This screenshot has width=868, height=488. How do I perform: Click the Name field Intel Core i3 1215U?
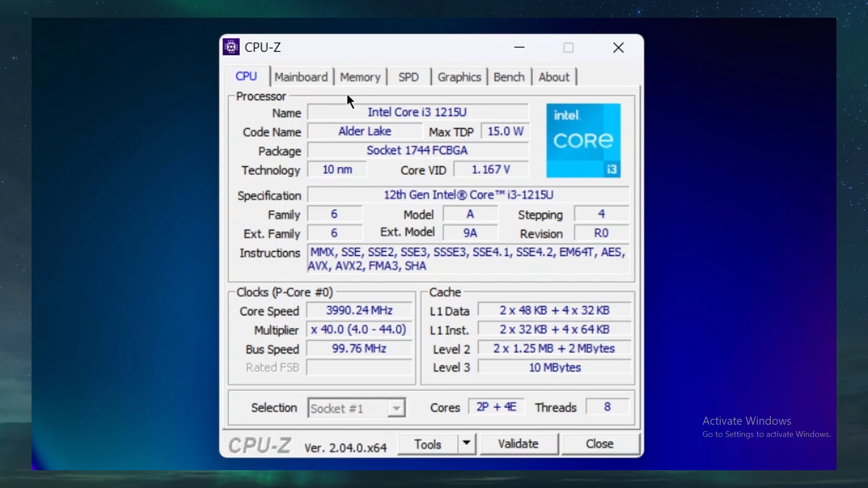[418, 112]
